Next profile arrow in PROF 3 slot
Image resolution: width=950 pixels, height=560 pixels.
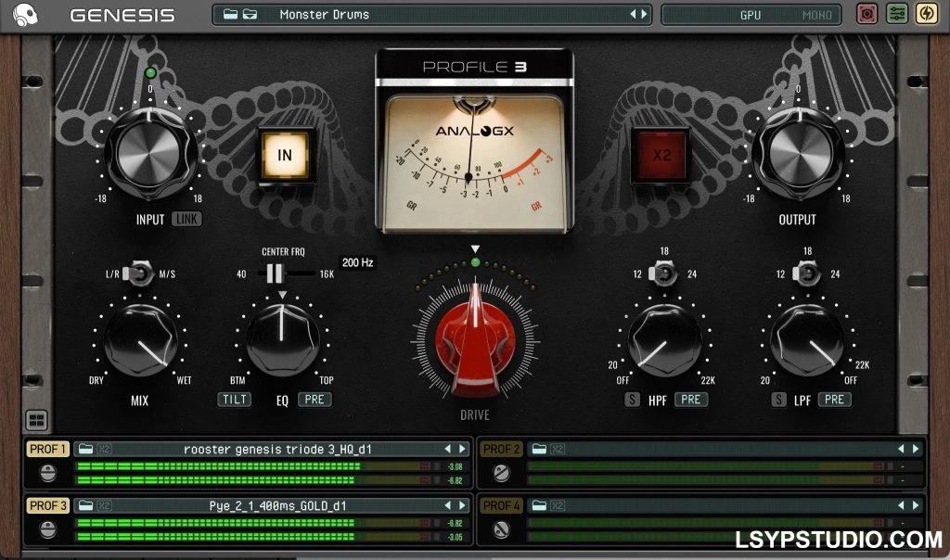coord(462,505)
